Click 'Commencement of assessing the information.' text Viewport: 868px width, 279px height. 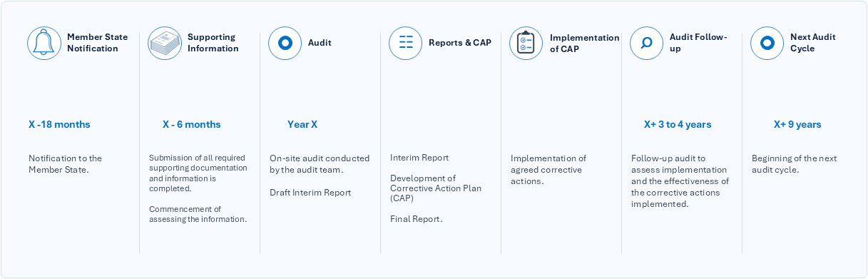click(198, 214)
